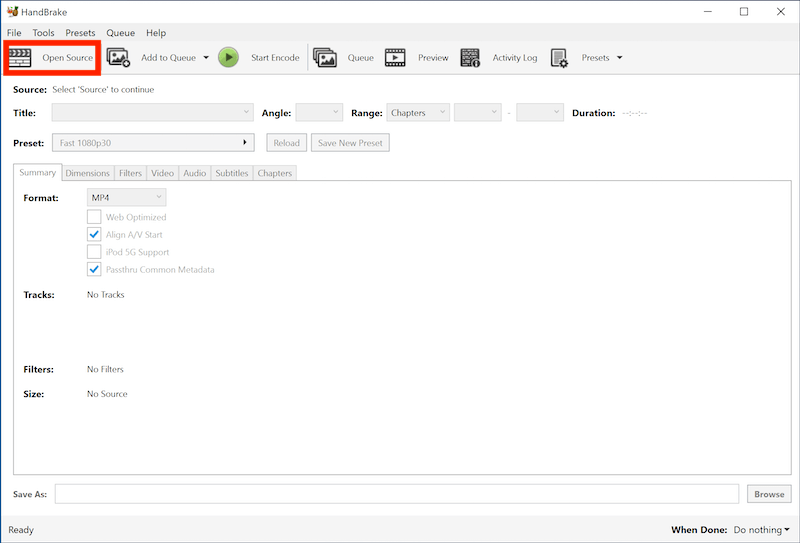Click the Save New Preset button
The width and height of the screenshot is (800, 543).
pyautogui.click(x=350, y=143)
